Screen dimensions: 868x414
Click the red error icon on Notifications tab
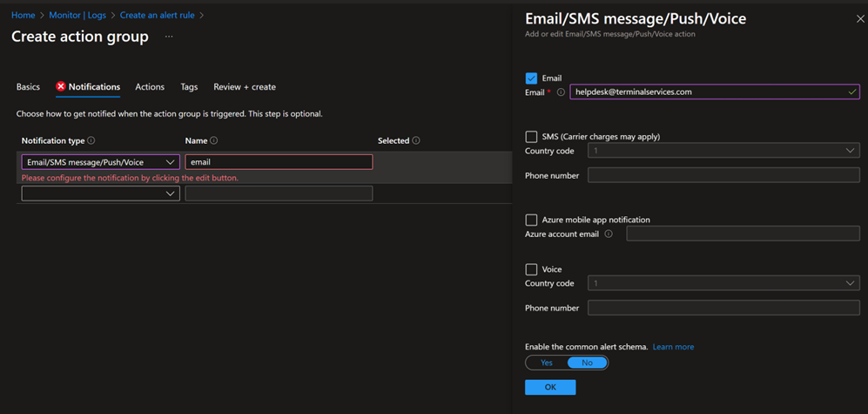coord(61,87)
